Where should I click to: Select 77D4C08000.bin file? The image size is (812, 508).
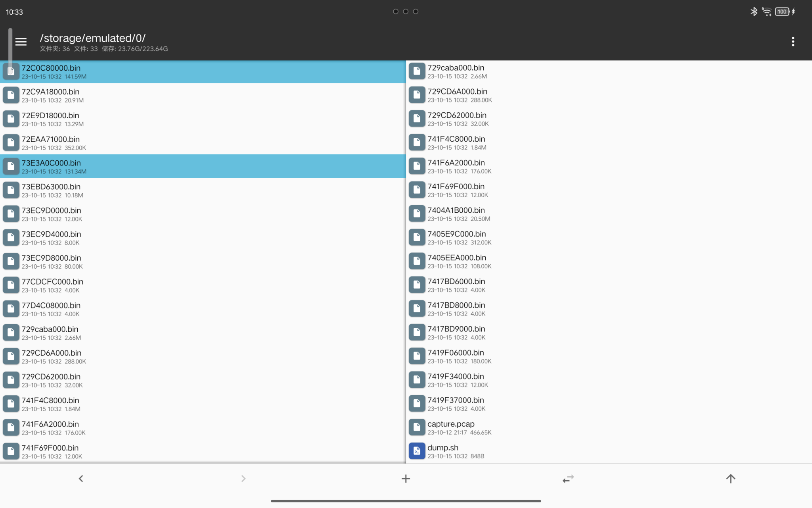pyautogui.click(x=203, y=309)
